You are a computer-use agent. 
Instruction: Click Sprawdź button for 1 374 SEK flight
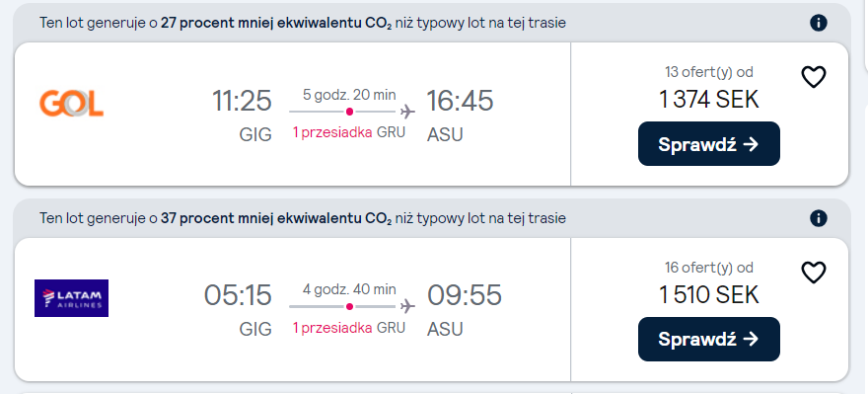708,143
